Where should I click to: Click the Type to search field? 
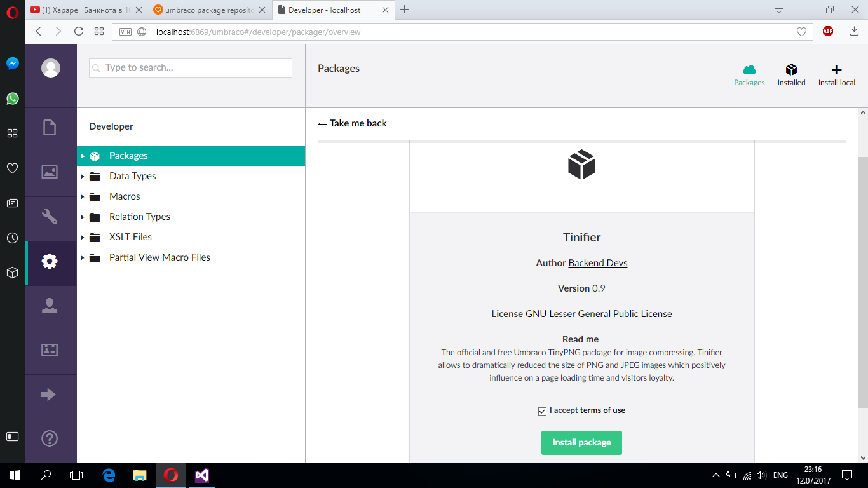(191, 67)
